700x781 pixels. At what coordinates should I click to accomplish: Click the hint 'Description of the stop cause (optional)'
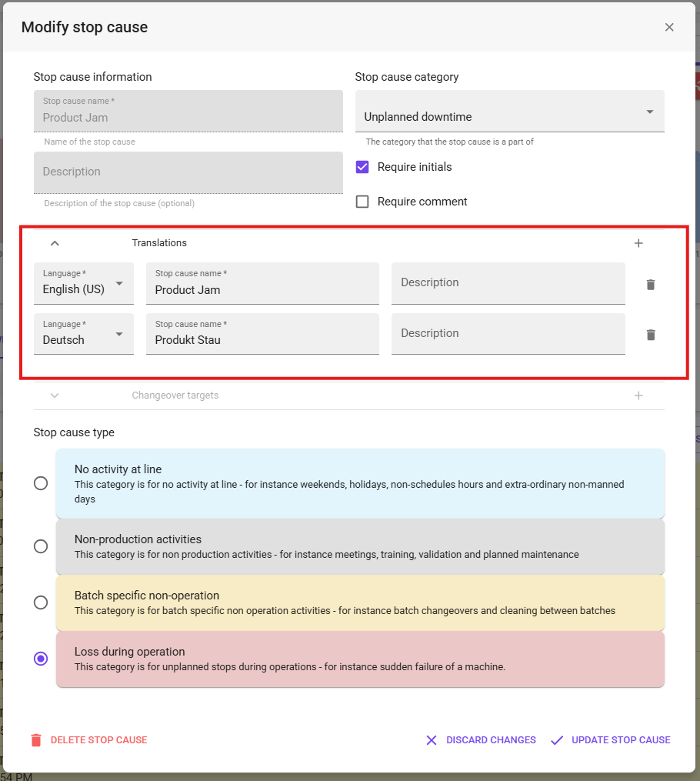[x=119, y=203]
